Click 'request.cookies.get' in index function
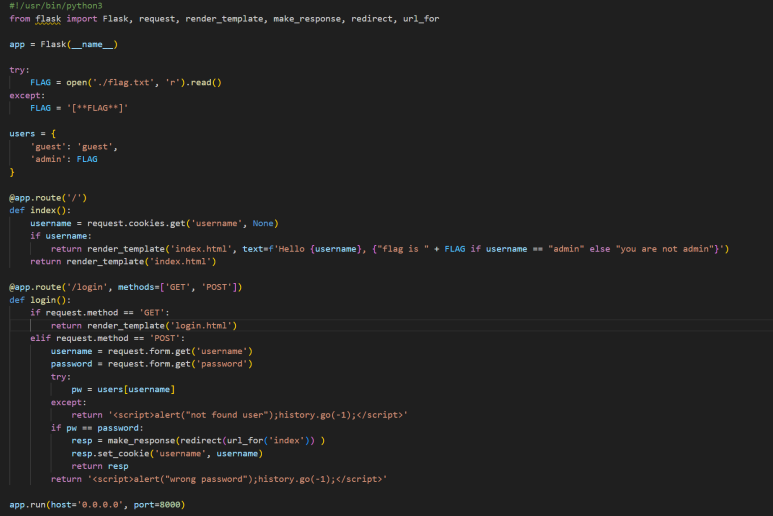 [x=136, y=223]
